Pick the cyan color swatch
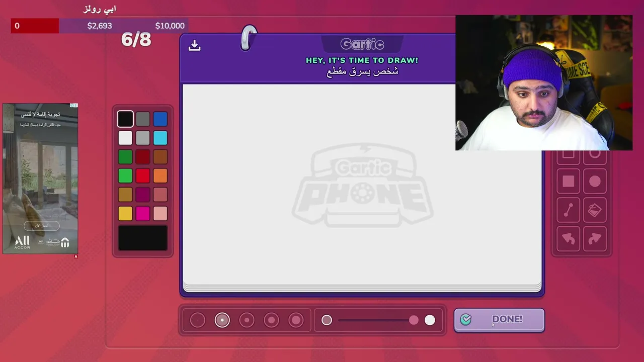The height and width of the screenshot is (362, 644). pos(160,138)
